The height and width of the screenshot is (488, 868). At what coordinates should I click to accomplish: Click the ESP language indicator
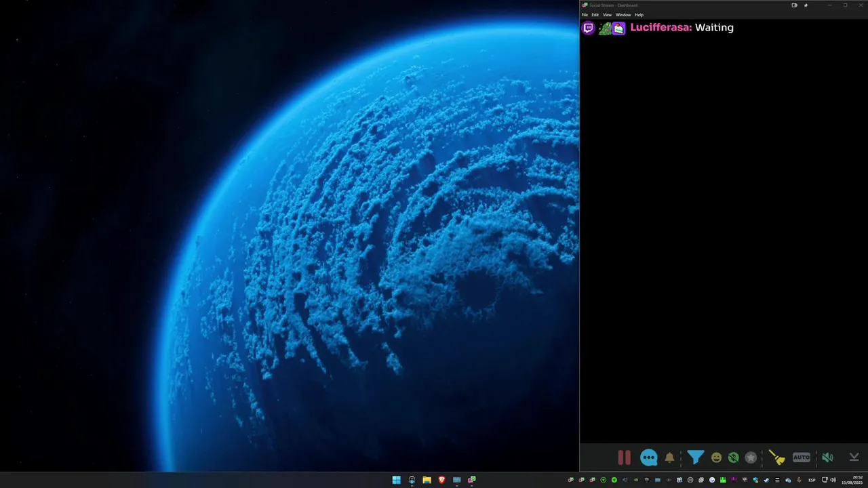click(x=812, y=480)
